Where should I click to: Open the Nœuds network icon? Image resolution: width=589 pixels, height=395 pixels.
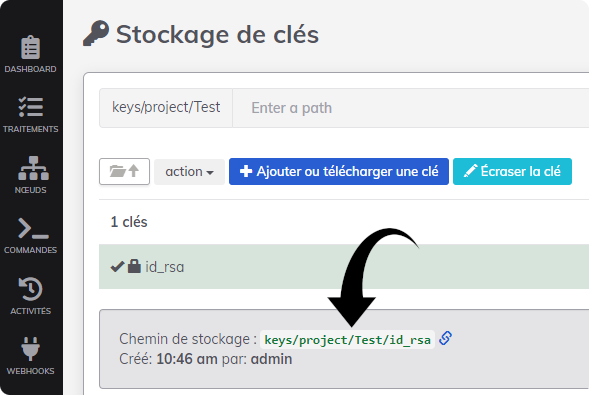(x=33, y=168)
